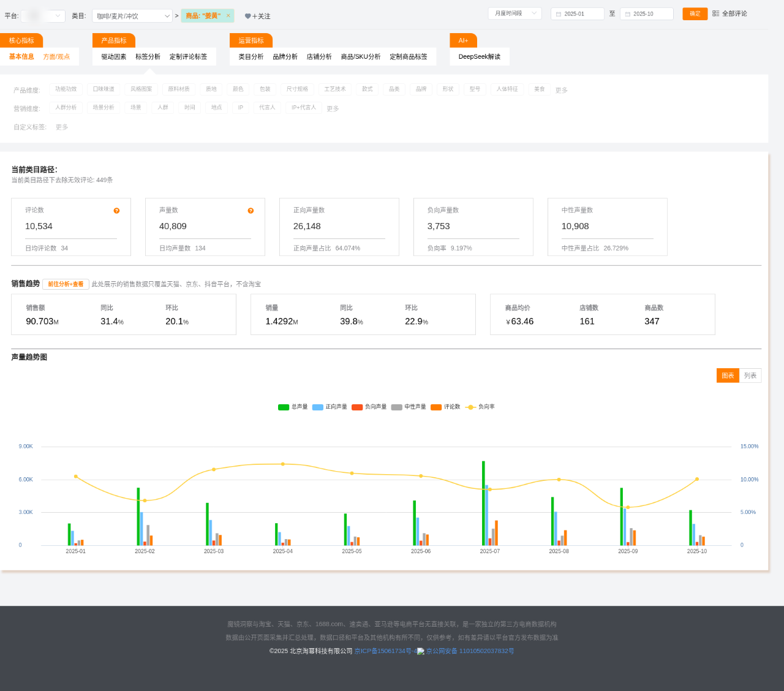Open the 方面/观点 tab
Viewport: 784px width, 691px height.
(56, 56)
